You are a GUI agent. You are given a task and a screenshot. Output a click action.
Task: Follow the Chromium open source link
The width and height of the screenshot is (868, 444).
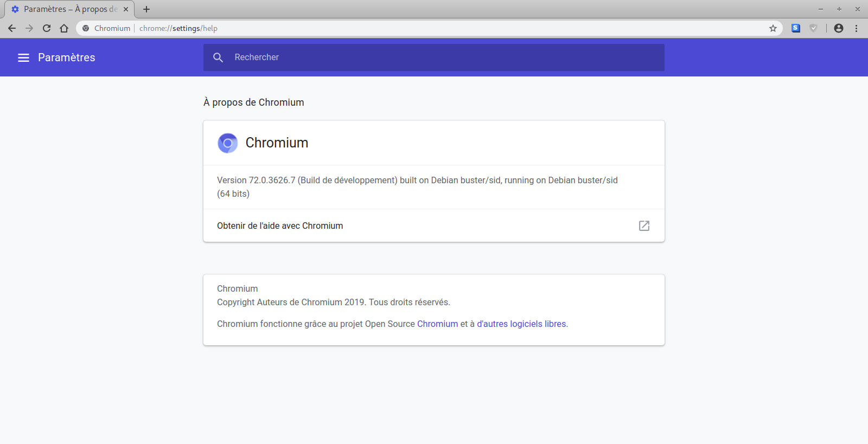(x=437, y=324)
